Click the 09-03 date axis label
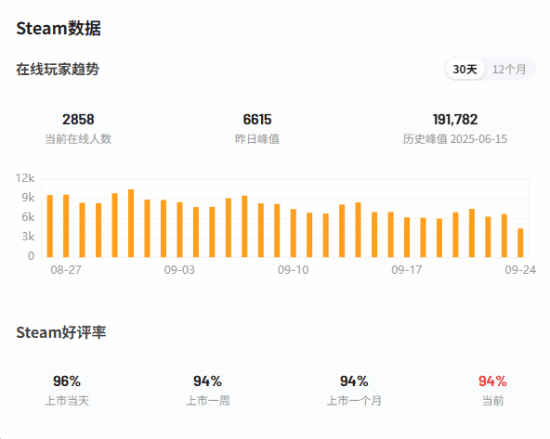550x439 pixels. [x=179, y=270]
